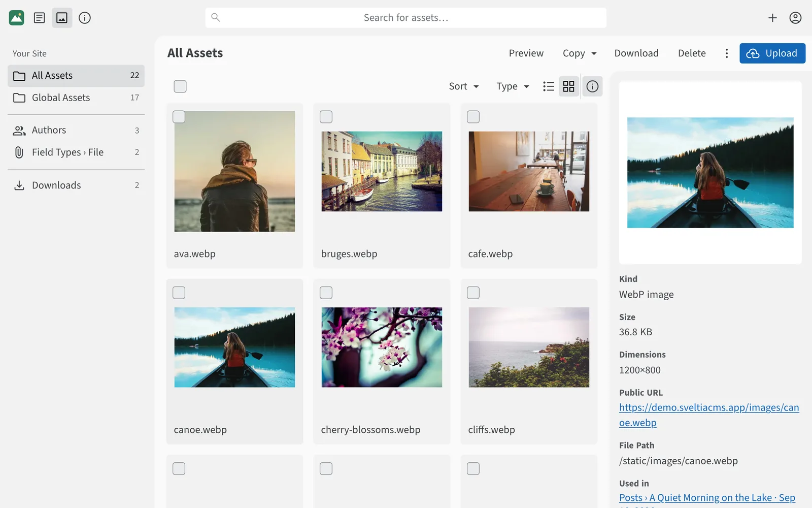The image size is (812, 508).
Task: Switch to grid view
Action: (x=569, y=86)
